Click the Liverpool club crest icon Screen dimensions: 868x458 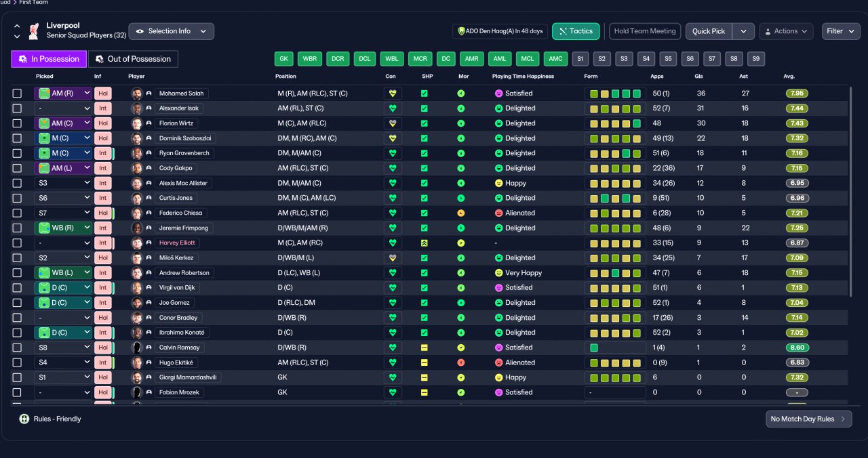pyautogui.click(x=33, y=30)
